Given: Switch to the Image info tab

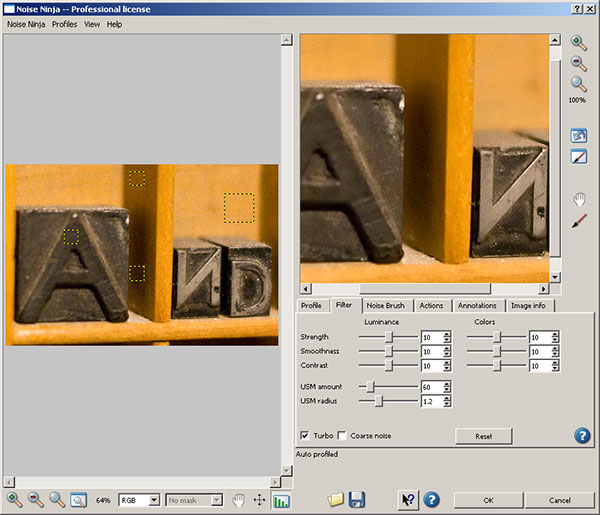Looking at the screenshot, I should (528, 305).
